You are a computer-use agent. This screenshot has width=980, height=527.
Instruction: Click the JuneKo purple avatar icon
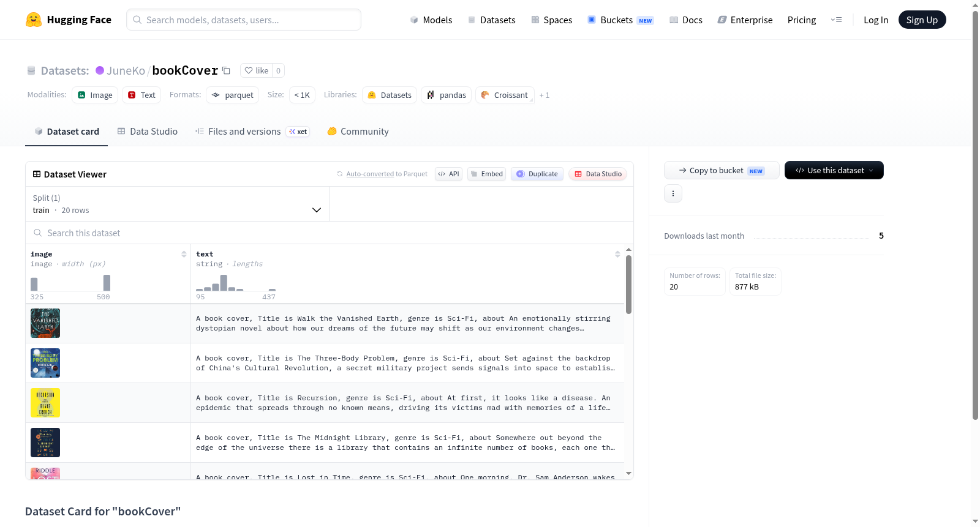coord(100,70)
